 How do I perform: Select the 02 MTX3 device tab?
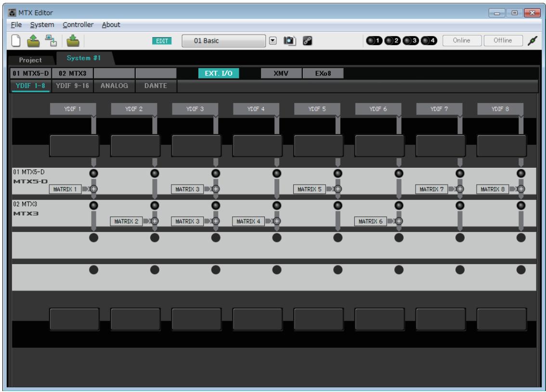pos(72,74)
